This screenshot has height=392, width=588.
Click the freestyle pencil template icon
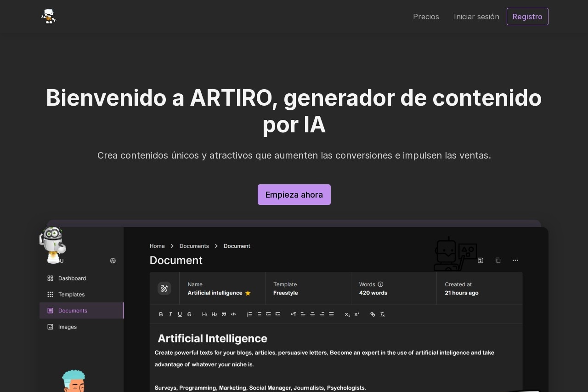[x=164, y=288]
